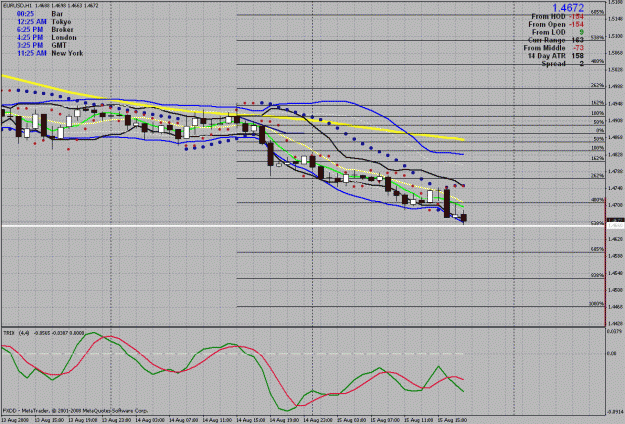Click the "14 Aug 15:00" time axis label

pyautogui.click(x=250, y=420)
